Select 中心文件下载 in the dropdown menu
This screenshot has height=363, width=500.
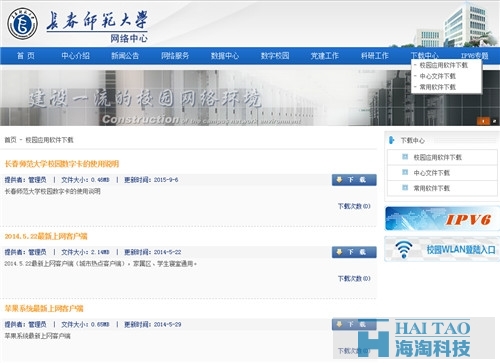(437, 76)
